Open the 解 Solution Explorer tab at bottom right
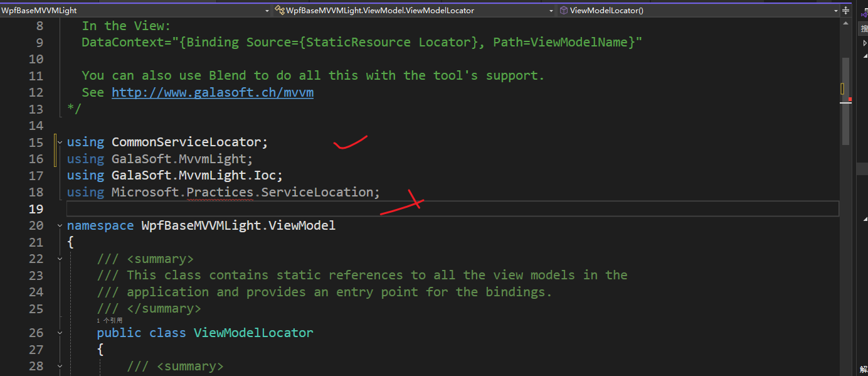The image size is (868, 376). pos(863,369)
